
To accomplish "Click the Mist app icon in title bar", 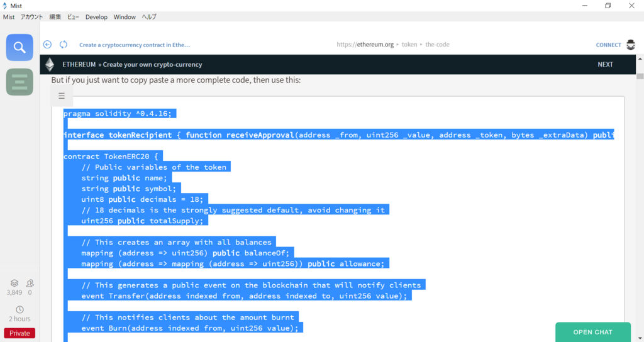I will pos(5,6).
